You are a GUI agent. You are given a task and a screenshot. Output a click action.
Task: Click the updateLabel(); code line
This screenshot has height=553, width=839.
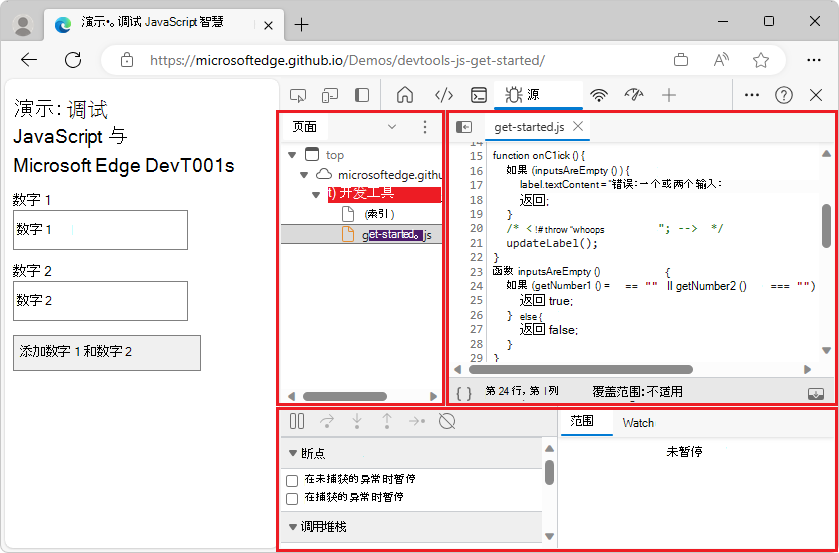pyautogui.click(x=552, y=243)
